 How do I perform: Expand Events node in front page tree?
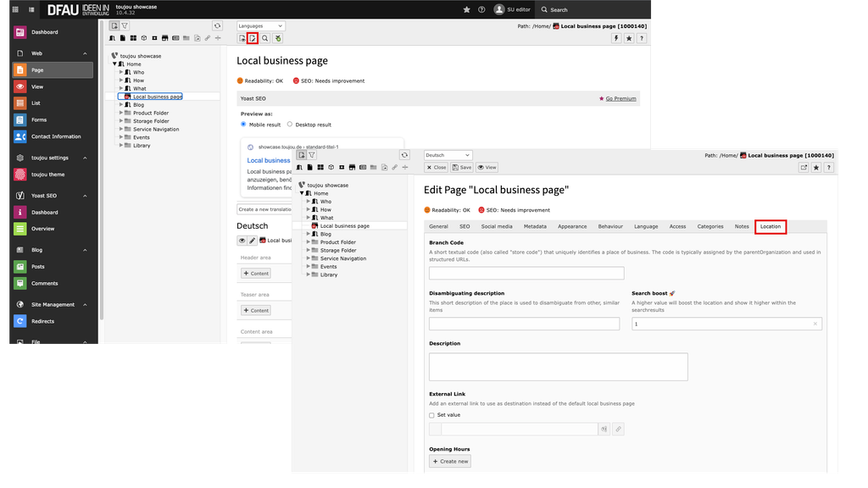click(309, 267)
